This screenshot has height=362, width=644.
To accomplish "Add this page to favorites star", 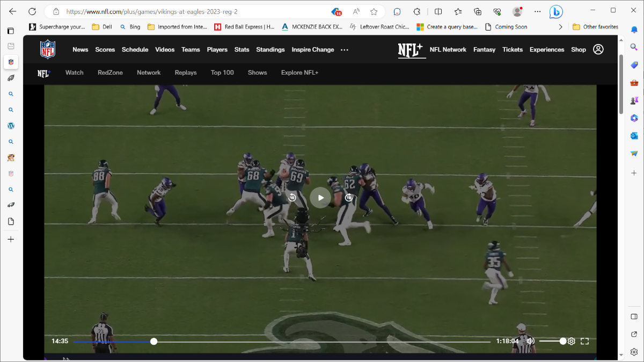I will click(x=374, y=11).
